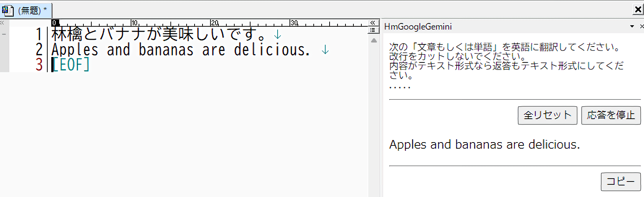
Task: Open the HmGoogleGemini panel dropdown arrow
Action: tap(632, 26)
